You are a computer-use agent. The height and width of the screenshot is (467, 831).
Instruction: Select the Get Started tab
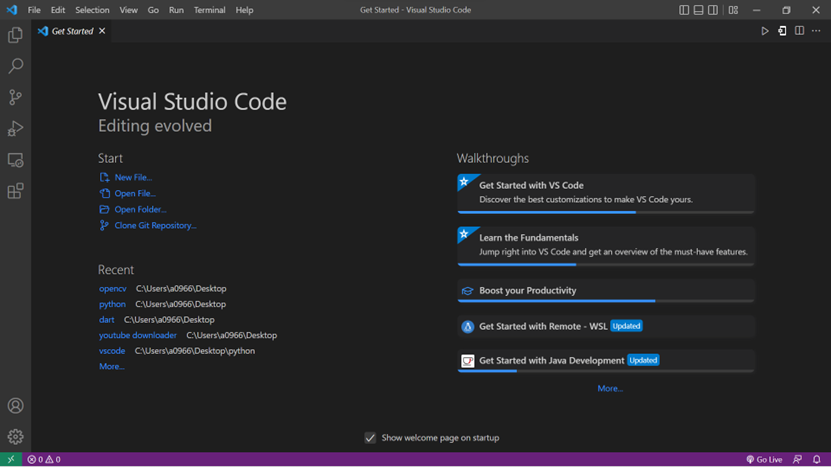pos(72,31)
